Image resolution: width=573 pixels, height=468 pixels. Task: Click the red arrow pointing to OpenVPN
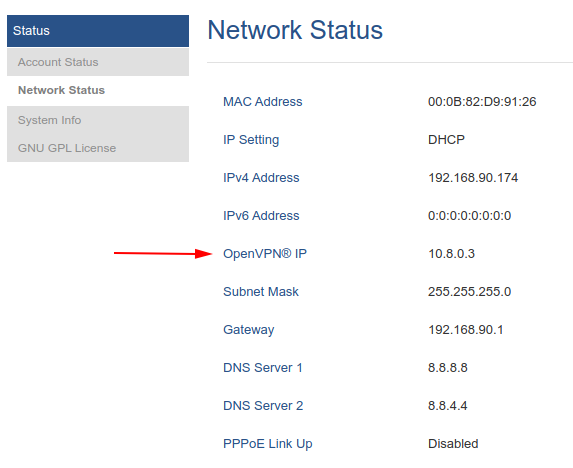[163, 253]
